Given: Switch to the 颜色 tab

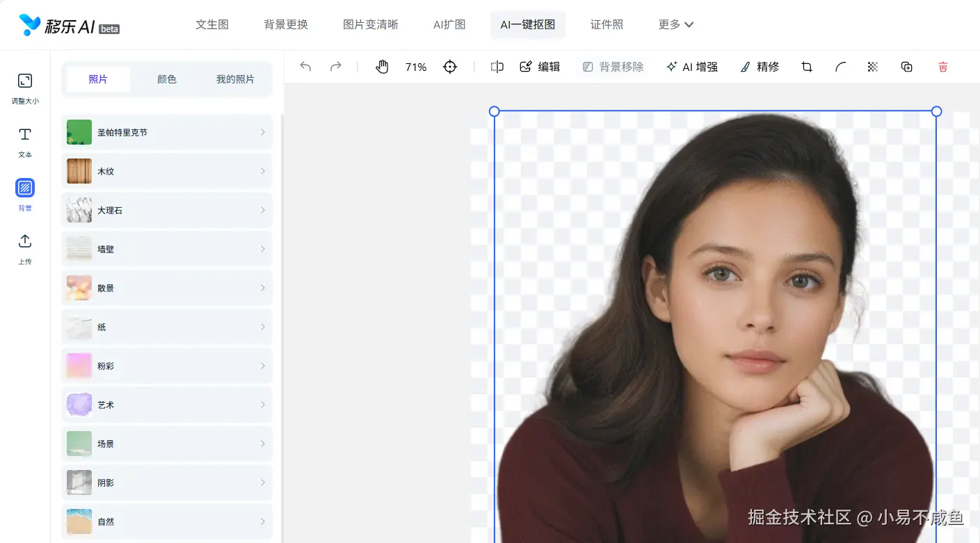Looking at the screenshot, I should [x=167, y=79].
